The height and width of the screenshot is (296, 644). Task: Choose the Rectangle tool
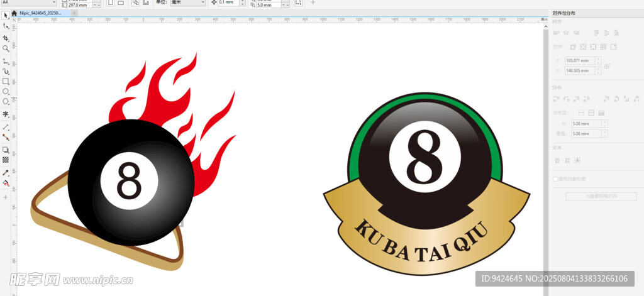point(6,81)
